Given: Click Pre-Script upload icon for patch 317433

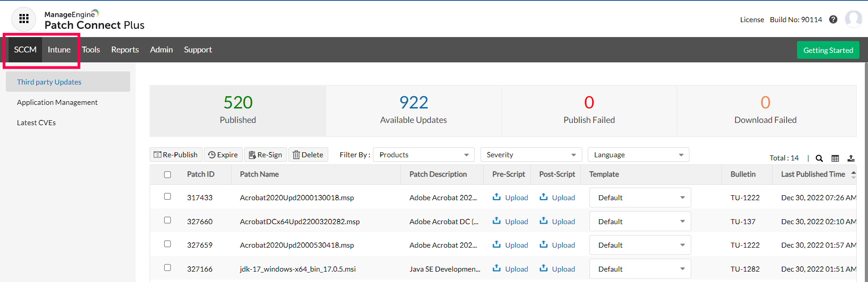Looking at the screenshot, I should [496, 197].
